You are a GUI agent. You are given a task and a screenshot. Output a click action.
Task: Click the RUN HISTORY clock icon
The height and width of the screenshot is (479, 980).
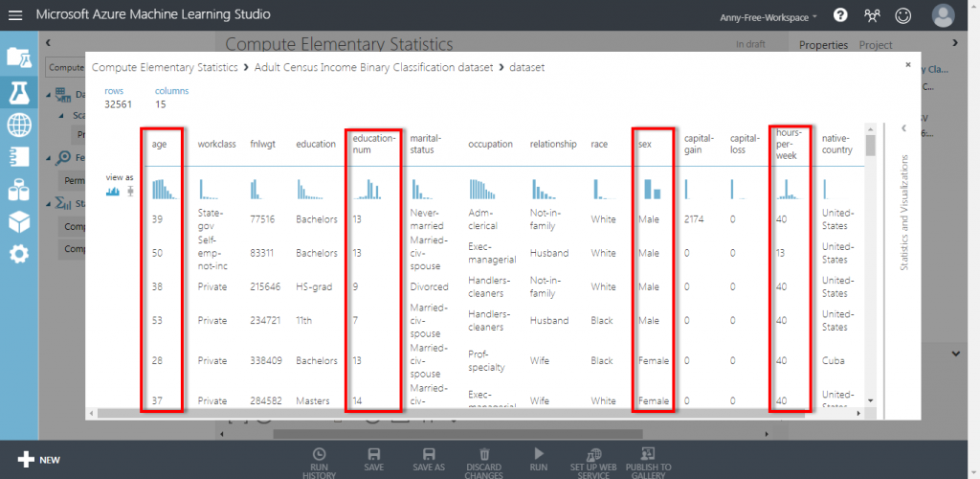click(x=319, y=454)
